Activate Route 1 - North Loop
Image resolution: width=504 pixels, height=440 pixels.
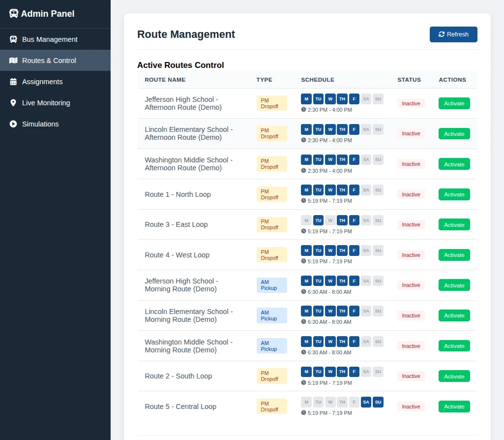(454, 194)
